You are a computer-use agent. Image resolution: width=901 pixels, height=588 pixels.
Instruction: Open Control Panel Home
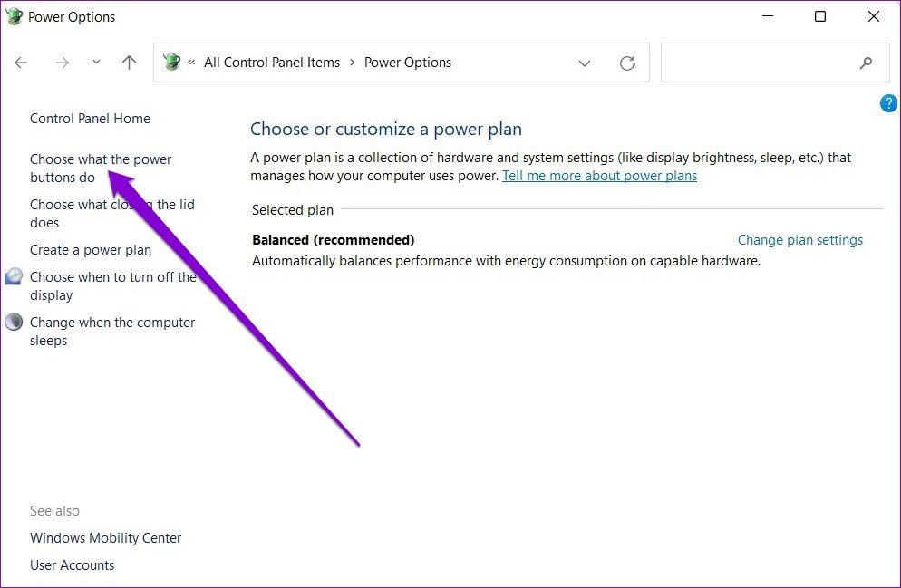[x=91, y=119]
